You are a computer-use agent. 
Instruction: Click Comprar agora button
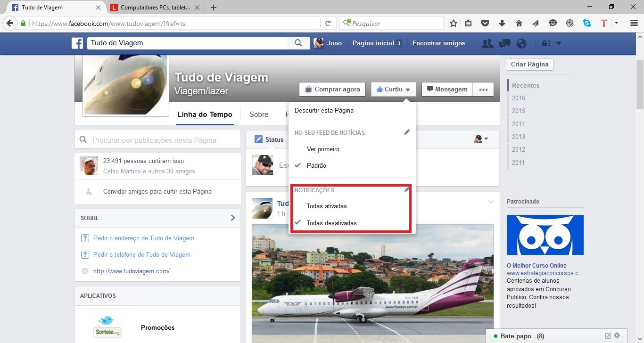click(333, 89)
